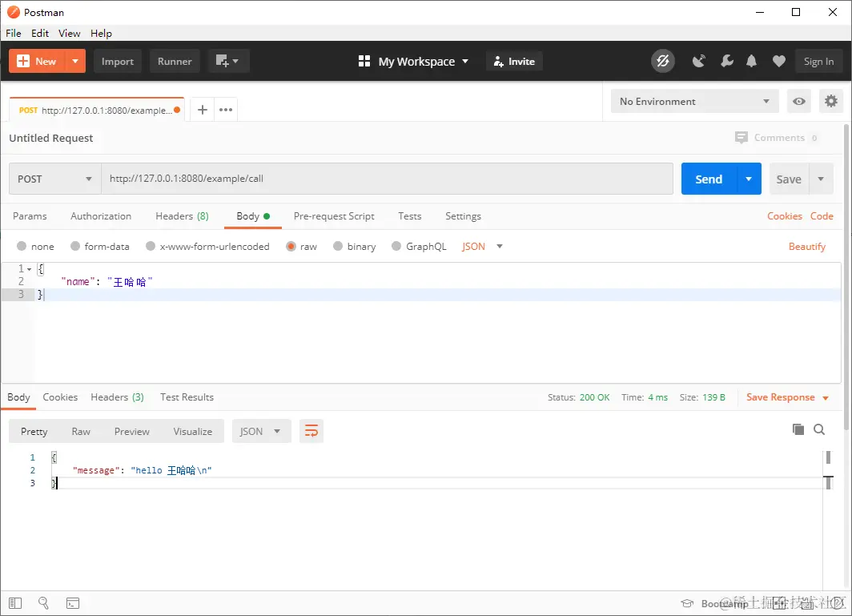Open the Save Response dropdown

(x=787, y=397)
